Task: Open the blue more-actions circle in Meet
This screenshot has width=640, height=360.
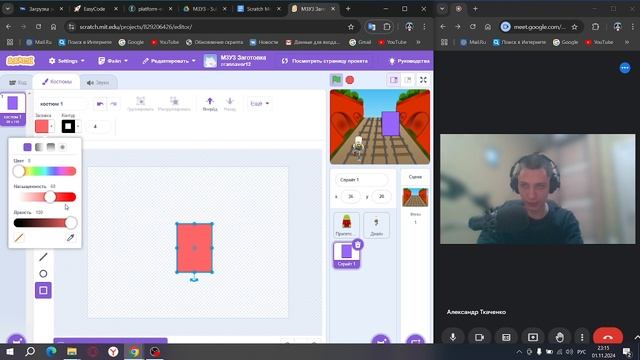Action: (625, 68)
